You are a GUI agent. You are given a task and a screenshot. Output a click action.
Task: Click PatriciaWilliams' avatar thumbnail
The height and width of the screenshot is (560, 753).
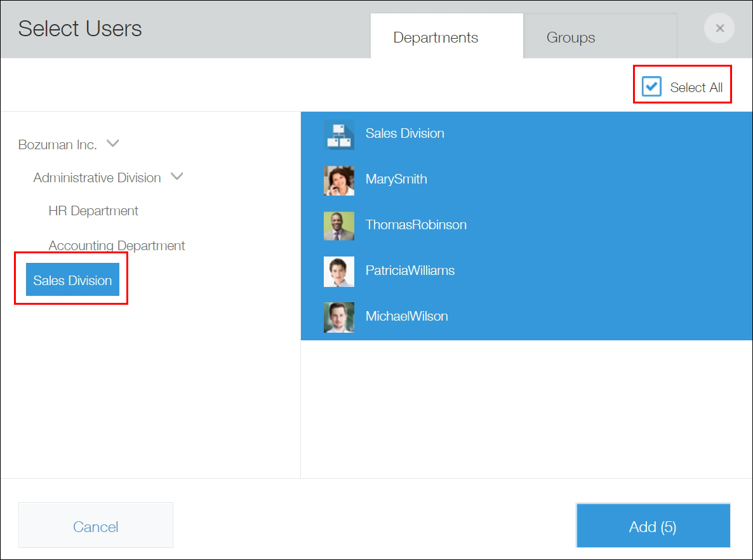pos(339,271)
